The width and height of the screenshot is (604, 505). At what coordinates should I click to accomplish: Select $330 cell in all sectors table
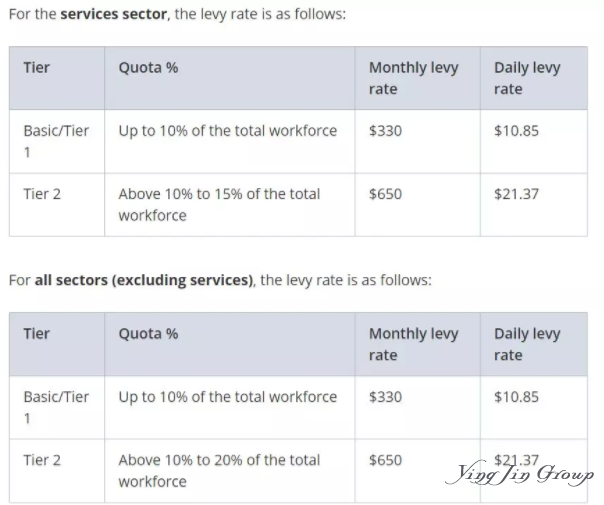418,408
